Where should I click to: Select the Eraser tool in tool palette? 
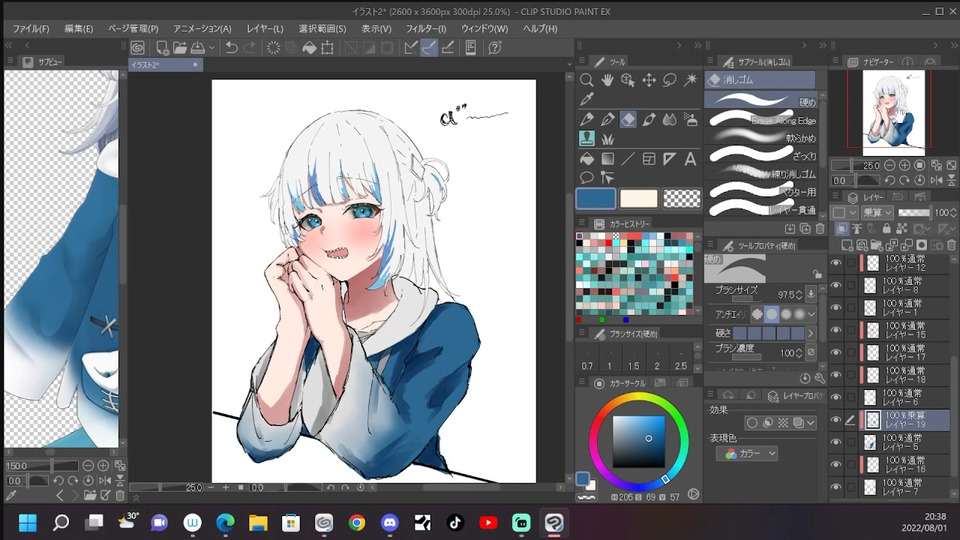[x=628, y=119]
